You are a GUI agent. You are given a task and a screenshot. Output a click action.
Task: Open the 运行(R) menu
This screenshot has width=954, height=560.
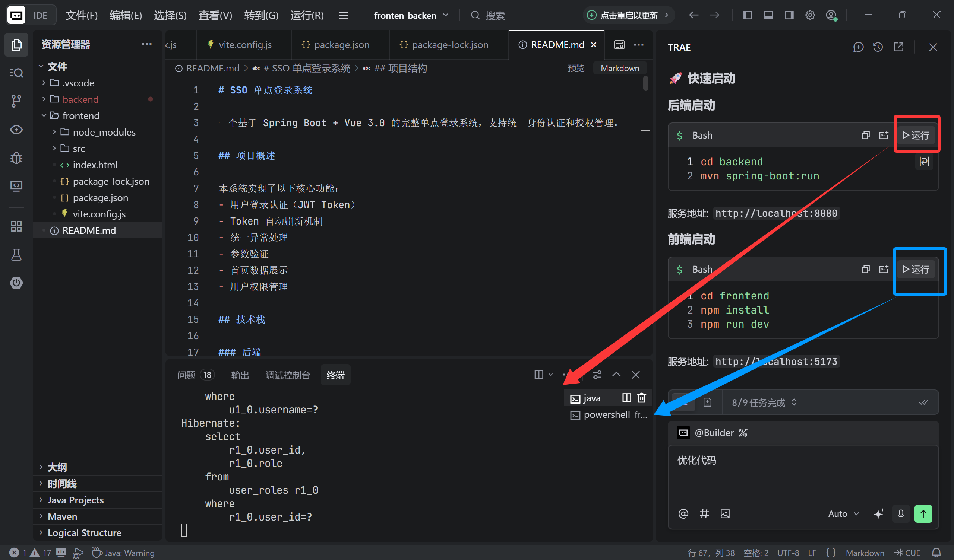(307, 15)
